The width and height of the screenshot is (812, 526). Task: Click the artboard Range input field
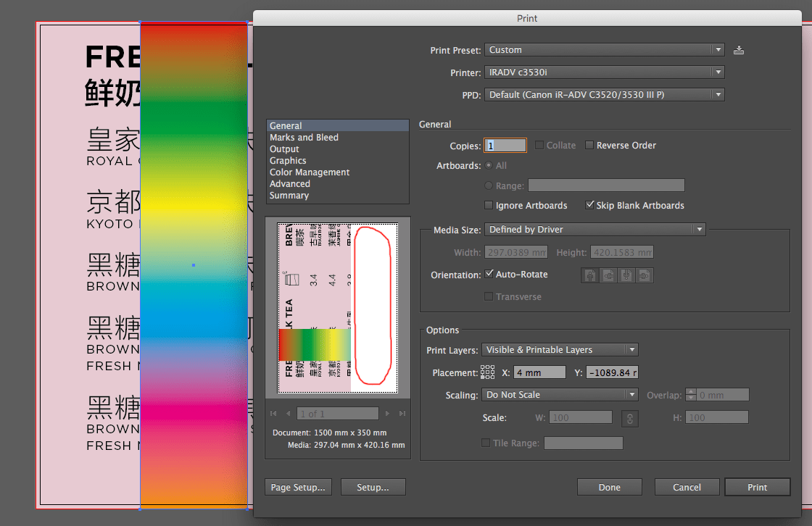tap(606, 185)
